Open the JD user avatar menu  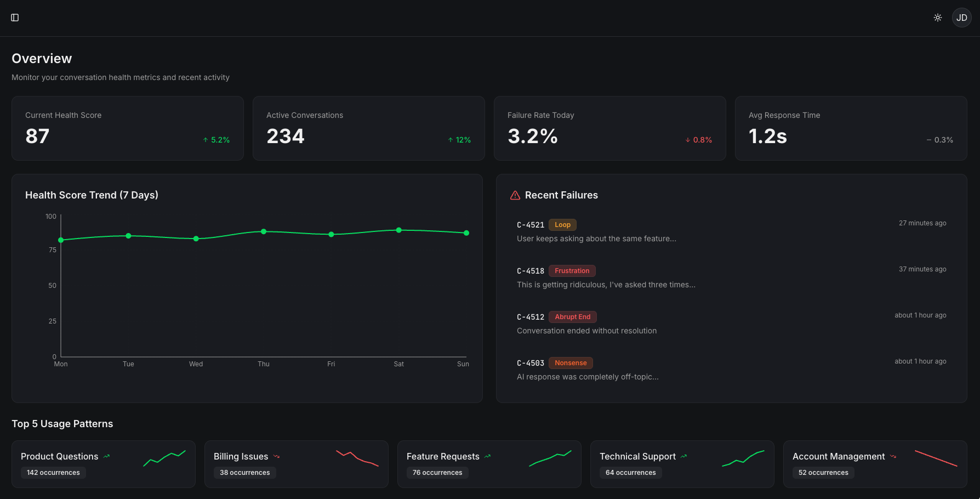tap(961, 18)
